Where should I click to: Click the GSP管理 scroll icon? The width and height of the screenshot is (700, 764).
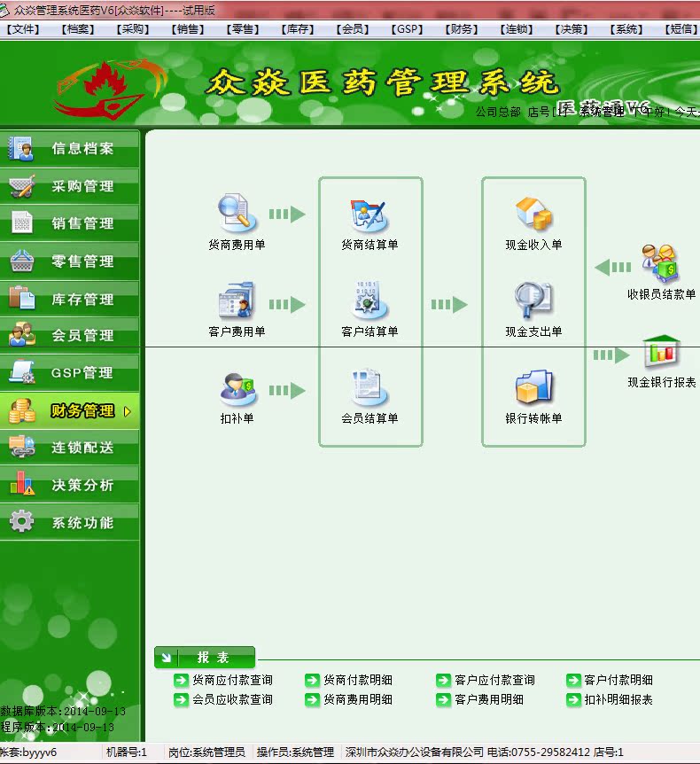(x=22, y=371)
